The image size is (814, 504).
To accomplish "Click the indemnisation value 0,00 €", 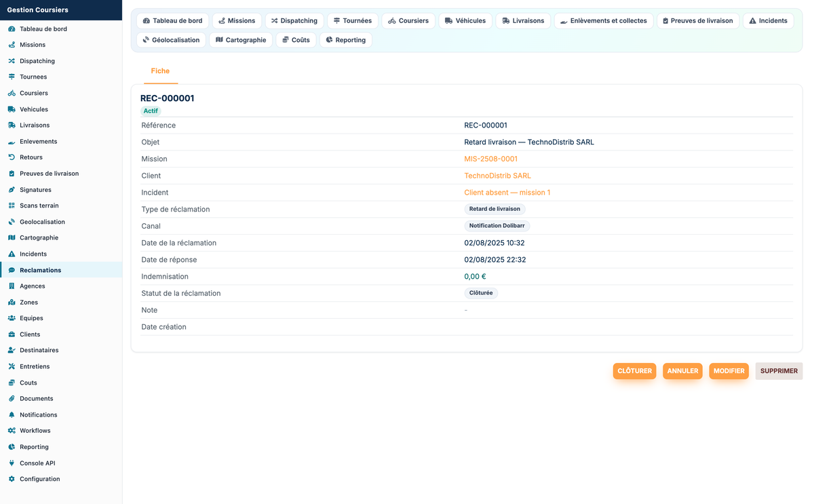I will 475,277.
